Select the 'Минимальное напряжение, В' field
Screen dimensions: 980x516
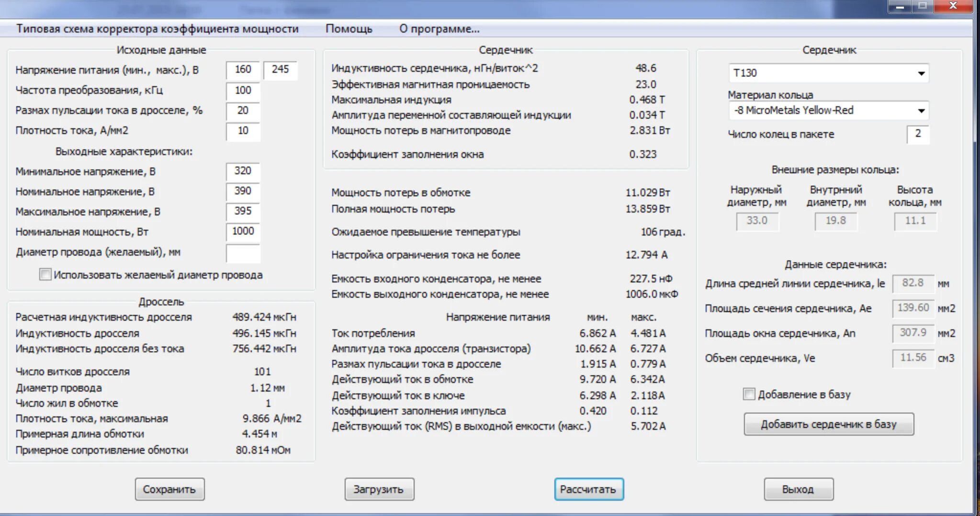(243, 171)
